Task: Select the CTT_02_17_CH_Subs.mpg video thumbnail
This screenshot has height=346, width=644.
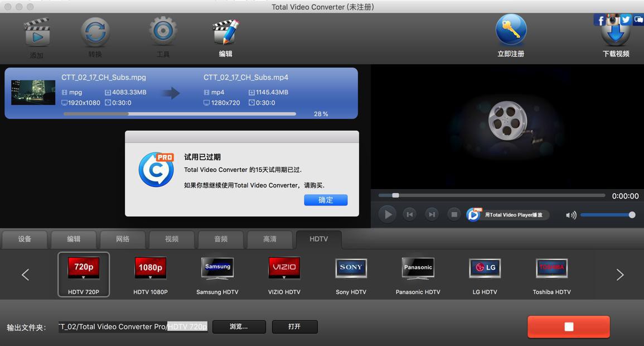Action: [33, 93]
